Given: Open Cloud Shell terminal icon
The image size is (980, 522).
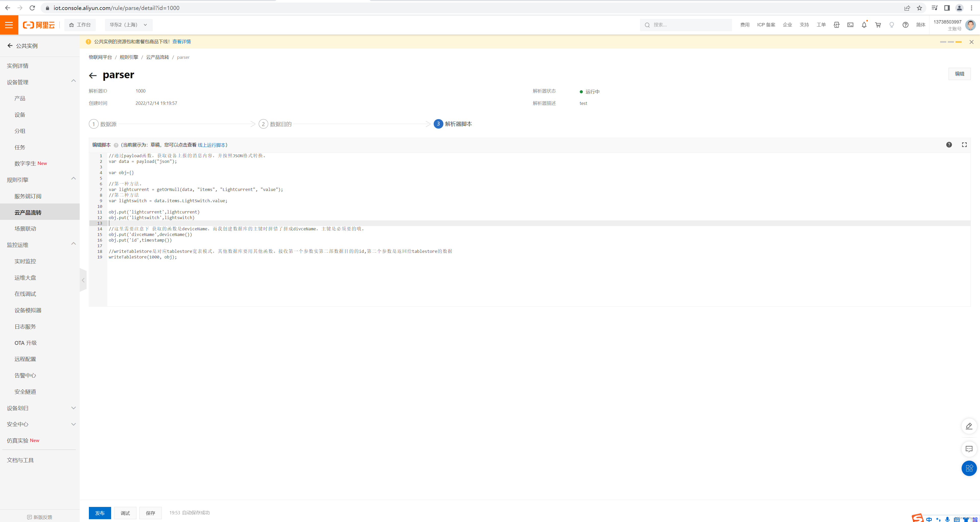Looking at the screenshot, I should coord(850,25).
